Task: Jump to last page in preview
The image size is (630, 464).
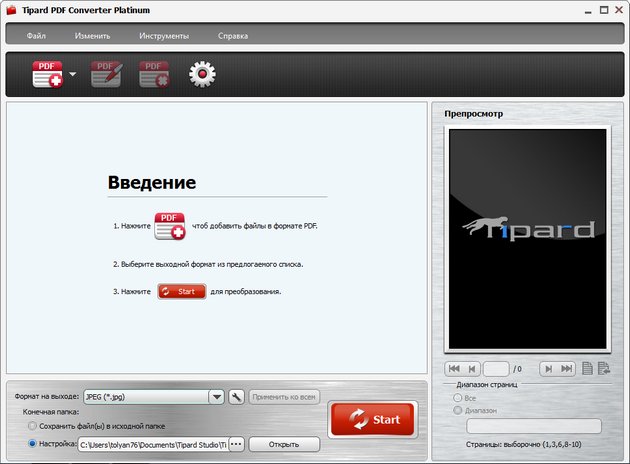Action: click(x=567, y=369)
